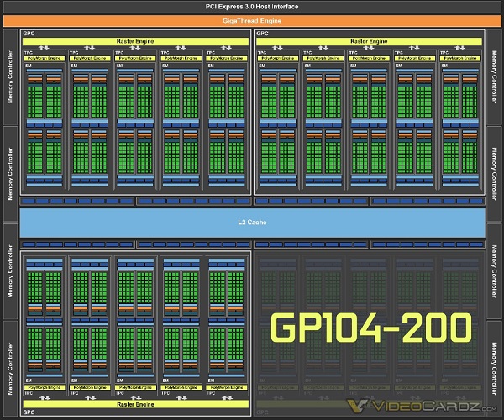The image size is (504, 420).
Task: Click the last PolyMorph Engine in top-right GPC
Action: pos(460,59)
